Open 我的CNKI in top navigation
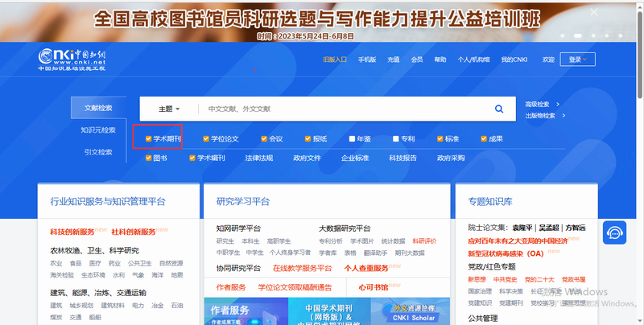 click(514, 60)
